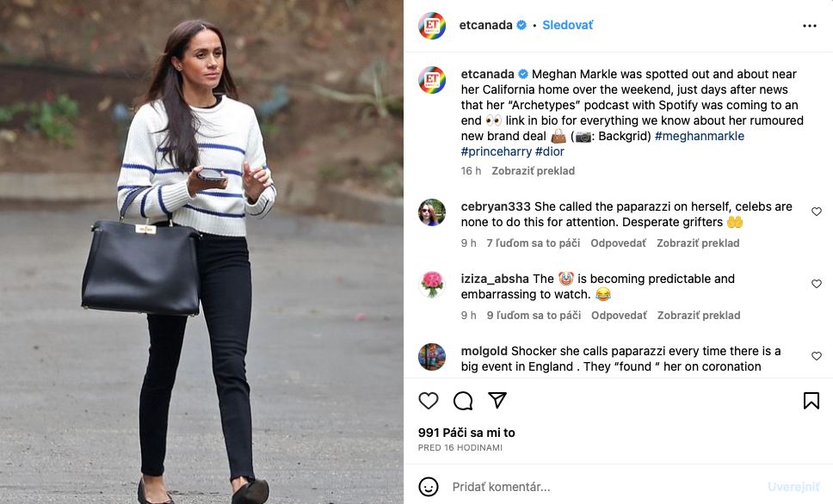This screenshot has height=504, width=833.
Task: Focus the Pridať komentár input field
Action: [606, 487]
